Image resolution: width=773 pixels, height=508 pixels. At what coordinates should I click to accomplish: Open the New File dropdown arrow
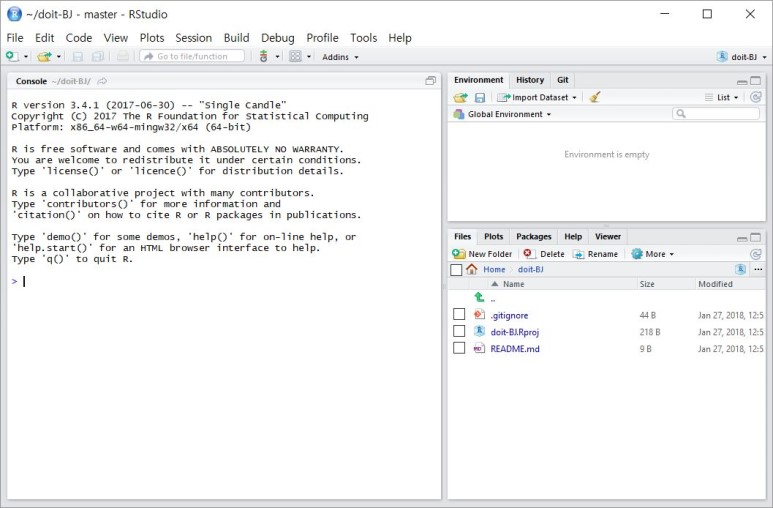pos(26,57)
